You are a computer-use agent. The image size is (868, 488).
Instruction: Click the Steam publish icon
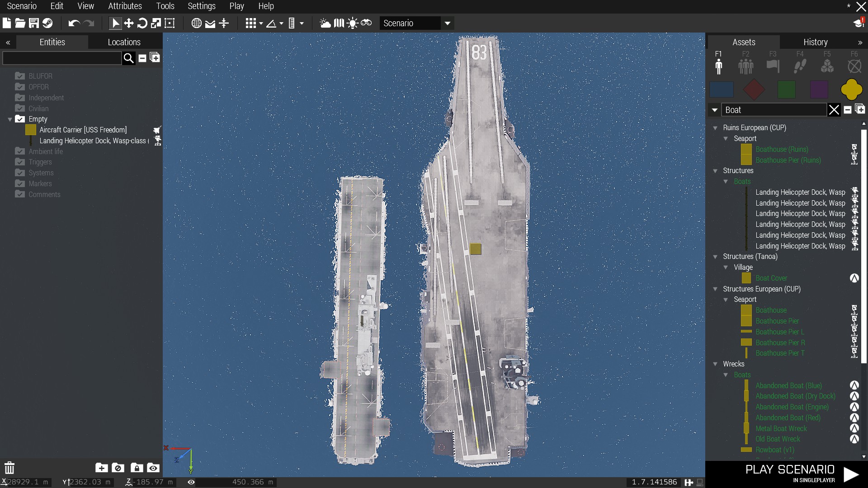47,23
